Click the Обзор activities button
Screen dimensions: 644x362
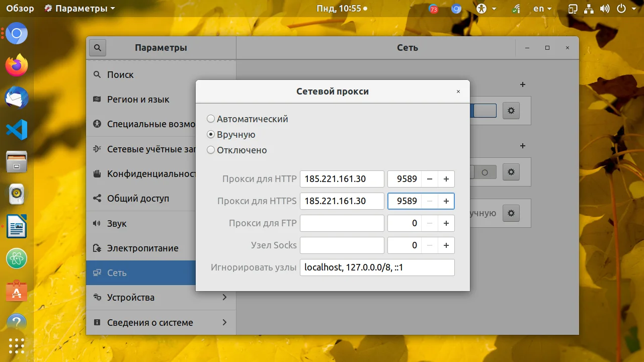[x=20, y=9]
